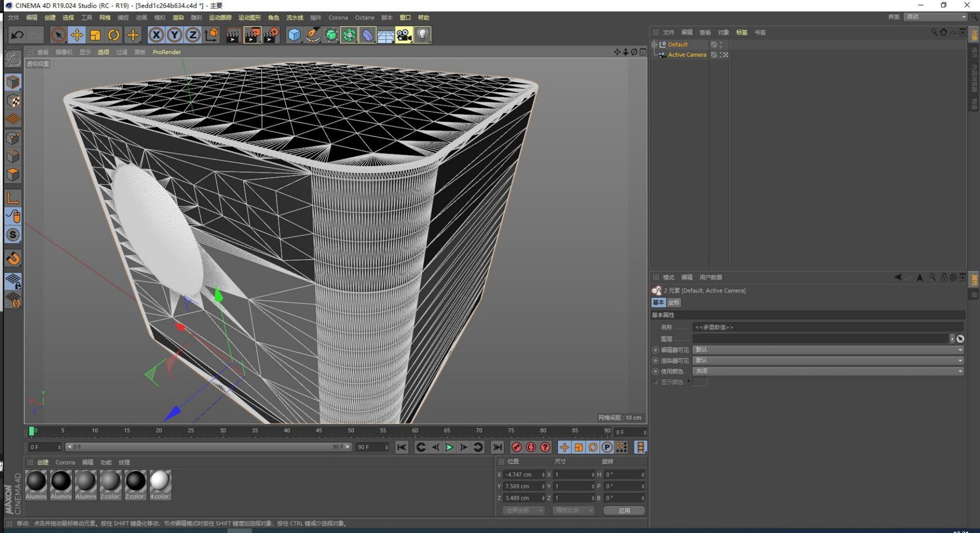Click the record active objects red button

(x=517, y=447)
